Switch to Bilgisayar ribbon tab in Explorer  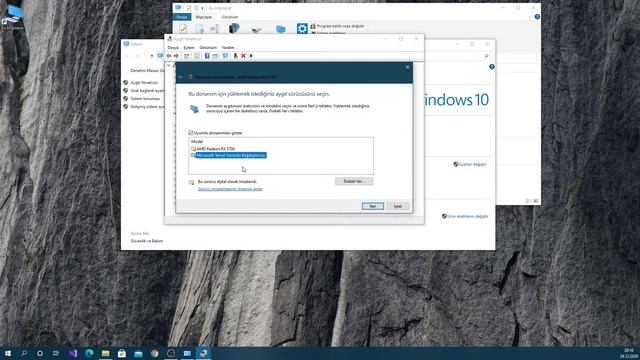click(204, 17)
